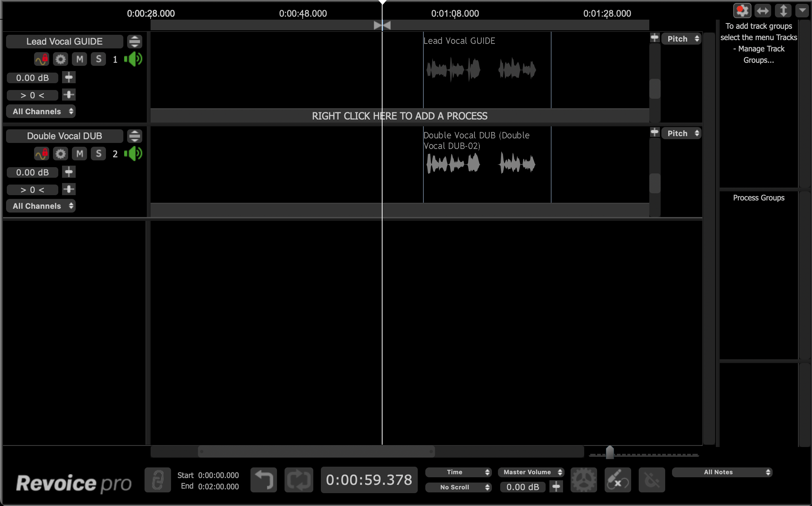Adjust the zoom slider near bottom right
812x506 pixels.
point(610,453)
